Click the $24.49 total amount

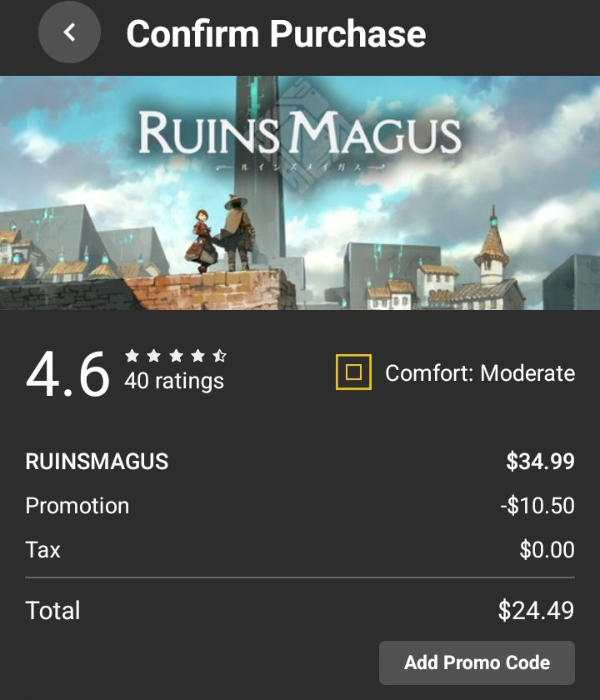[536, 610]
